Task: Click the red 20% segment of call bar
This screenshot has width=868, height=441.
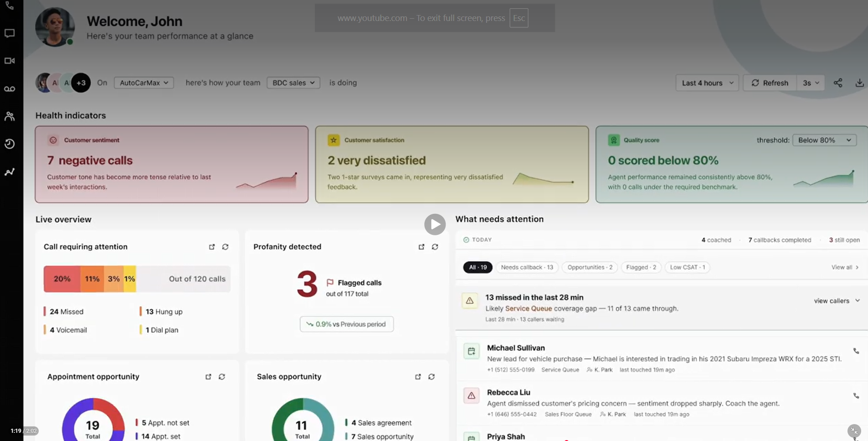Action: coord(62,279)
